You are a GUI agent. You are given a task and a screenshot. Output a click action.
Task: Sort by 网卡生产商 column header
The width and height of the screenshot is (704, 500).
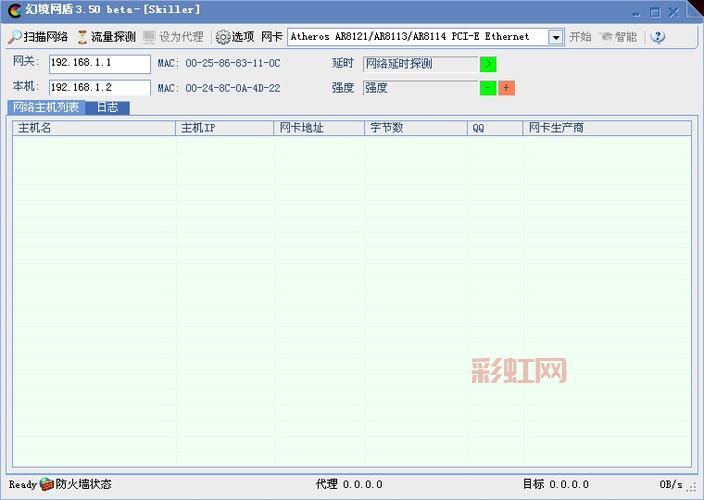click(607, 128)
